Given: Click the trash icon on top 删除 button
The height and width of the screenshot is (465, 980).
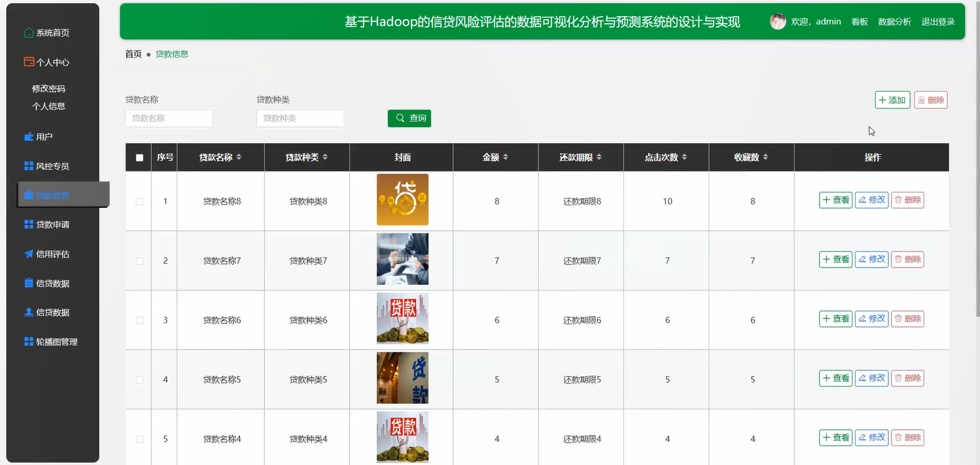Looking at the screenshot, I should [921, 100].
